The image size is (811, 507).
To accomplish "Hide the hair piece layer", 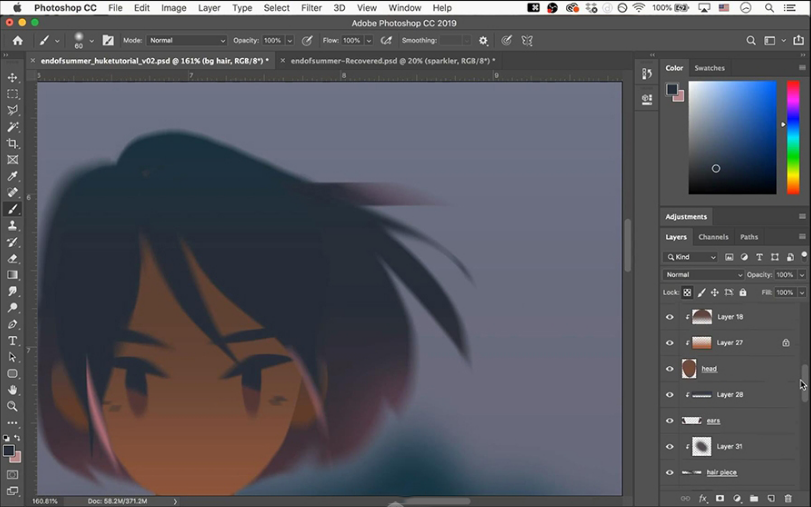I will [x=670, y=473].
